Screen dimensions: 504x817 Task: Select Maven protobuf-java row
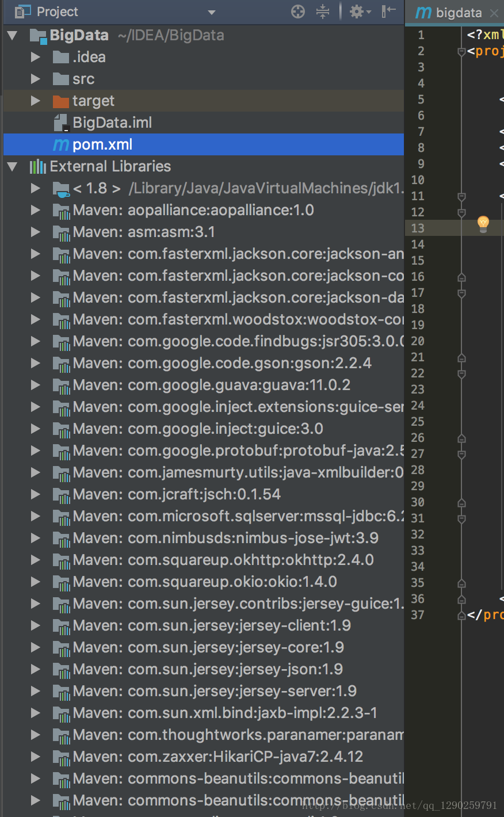click(204, 451)
